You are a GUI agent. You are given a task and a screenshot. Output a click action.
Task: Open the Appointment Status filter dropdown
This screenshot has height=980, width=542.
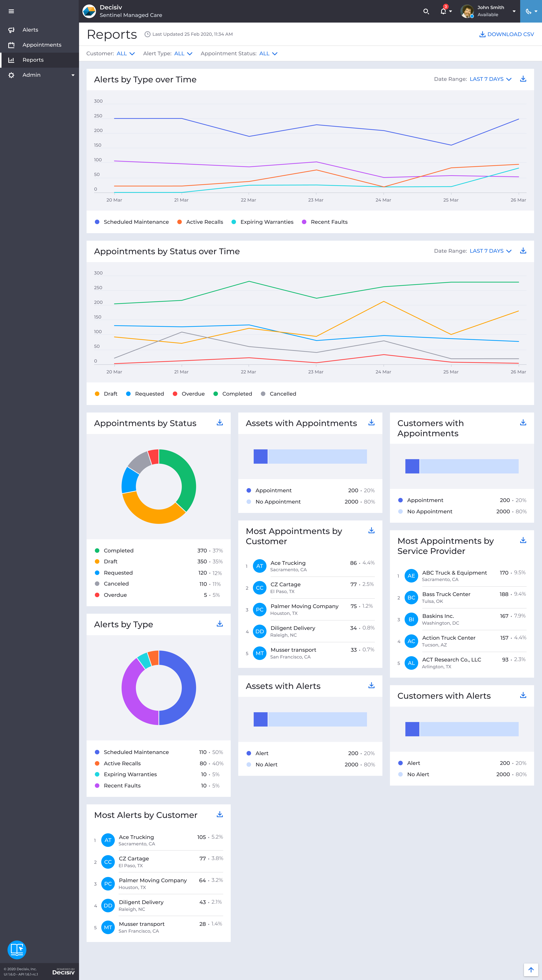(x=269, y=54)
